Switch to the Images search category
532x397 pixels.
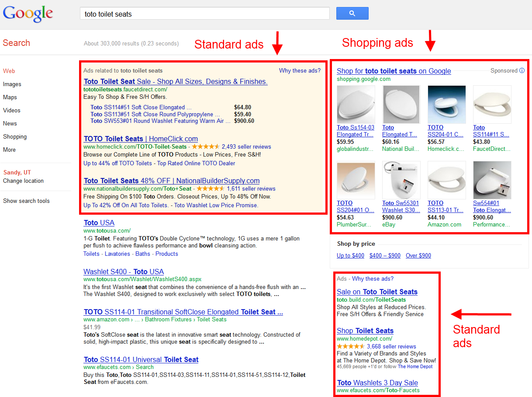point(12,84)
